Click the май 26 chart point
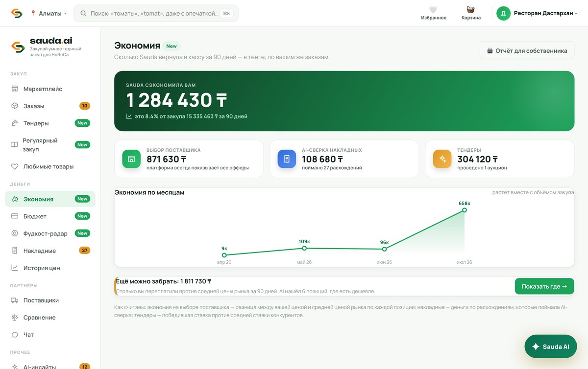Viewport: 588px width, 369px height. (x=304, y=248)
